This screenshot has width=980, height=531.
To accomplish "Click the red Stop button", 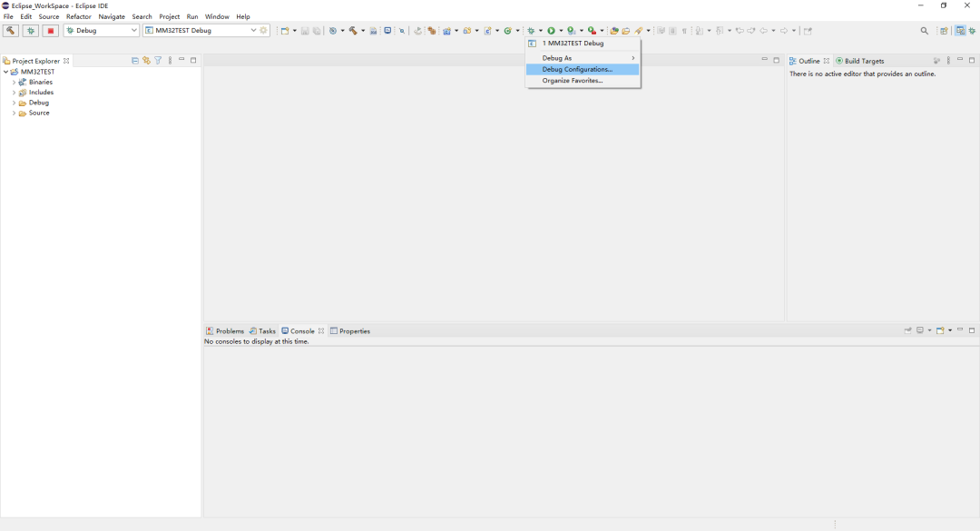I will (x=51, y=30).
